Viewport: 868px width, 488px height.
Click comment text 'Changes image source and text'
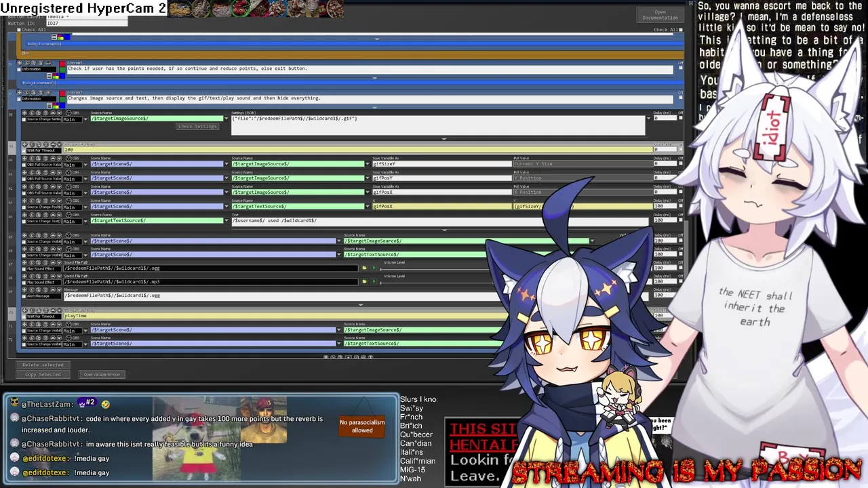click(370, 98)
